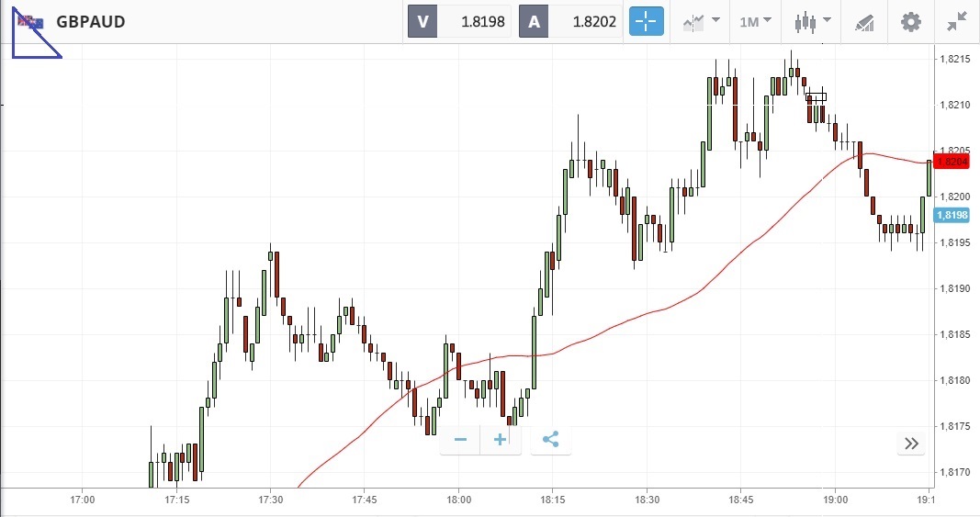Click the share chart icon

tap(550, 440)
